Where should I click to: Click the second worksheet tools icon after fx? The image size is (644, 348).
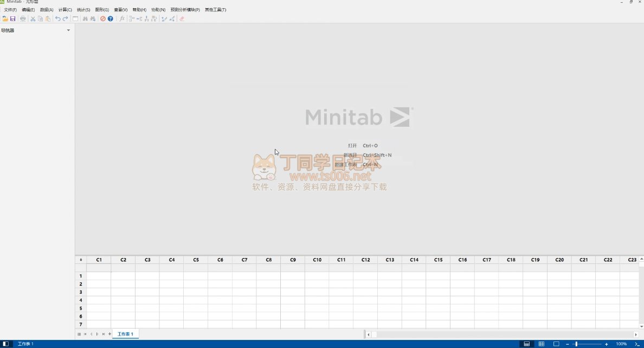[x=139, y=19]
